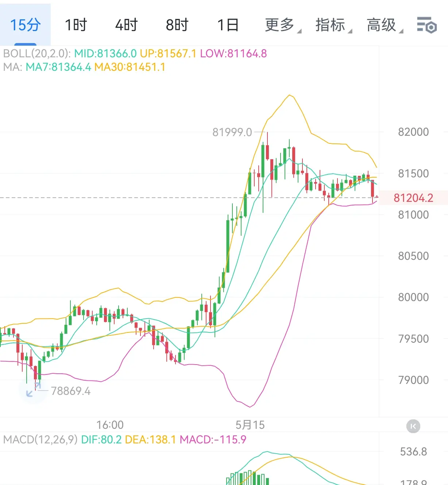Viewport: 448px width, 485px height.
Task: Click the 536.8 MACD axis label
Action: [x=413, y=452]
